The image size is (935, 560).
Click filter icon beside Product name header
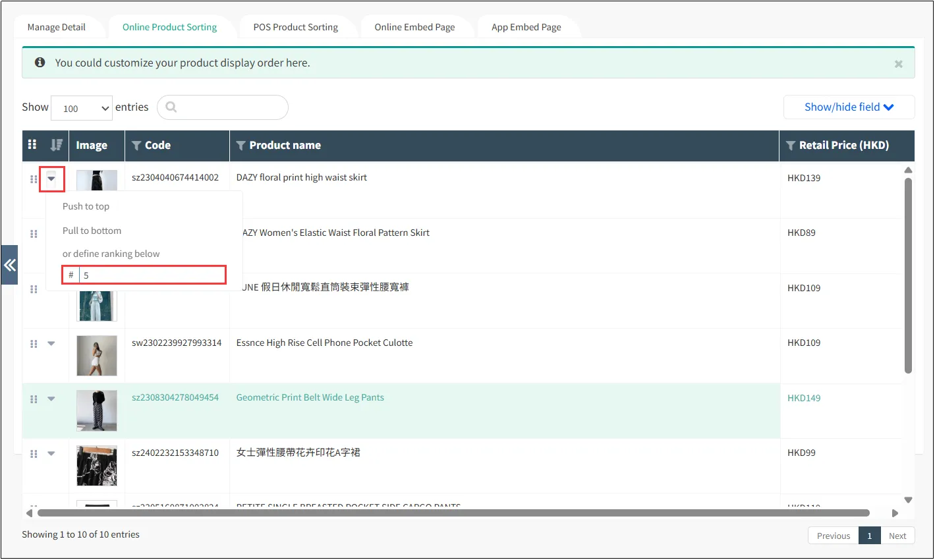[x=241, y=146]
